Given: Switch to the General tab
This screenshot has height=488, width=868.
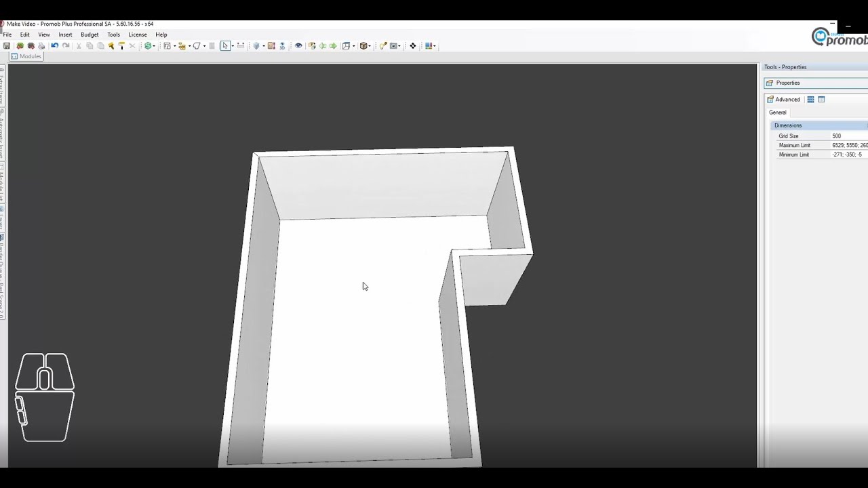Looking at the screenshot, I should point(778,113).
